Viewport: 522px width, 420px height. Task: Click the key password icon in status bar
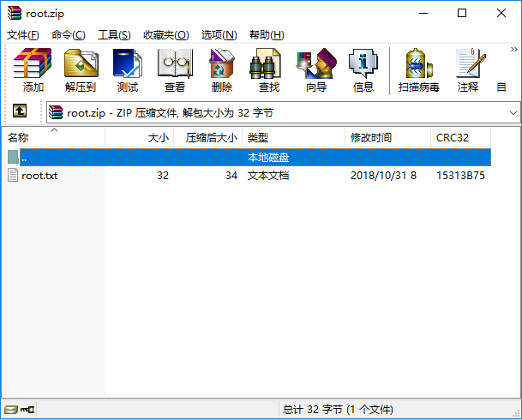pyautogui.click(x=27, y=409)
